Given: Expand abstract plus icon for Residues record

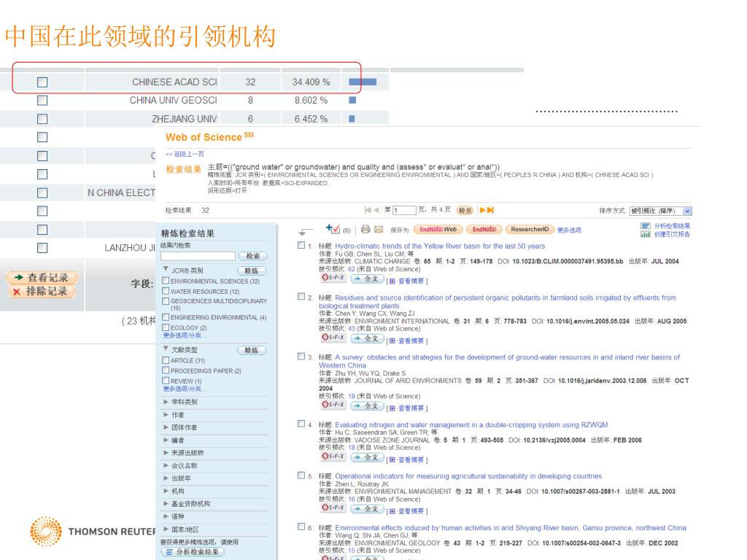Looking at the screenshot, I should click(392, 341).
